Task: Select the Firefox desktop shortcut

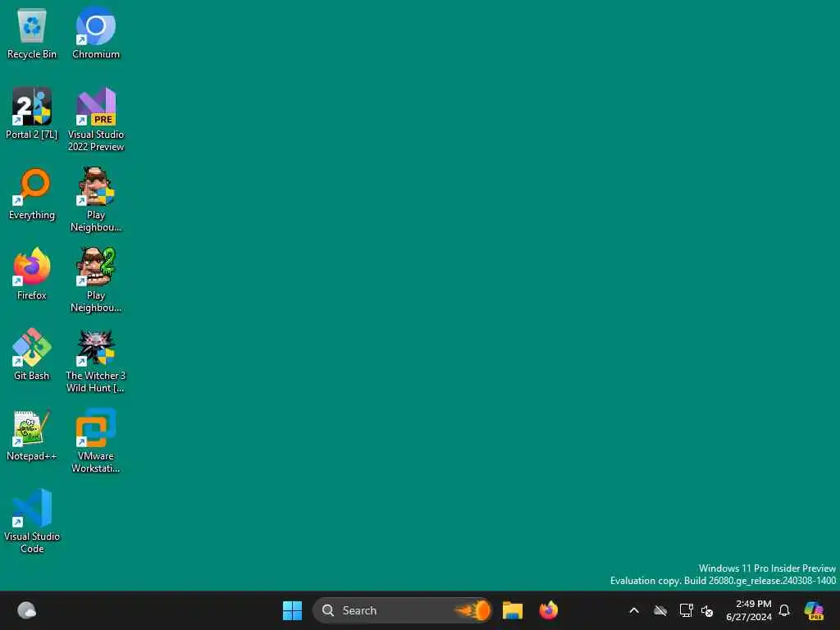Action: coord(32,274)
